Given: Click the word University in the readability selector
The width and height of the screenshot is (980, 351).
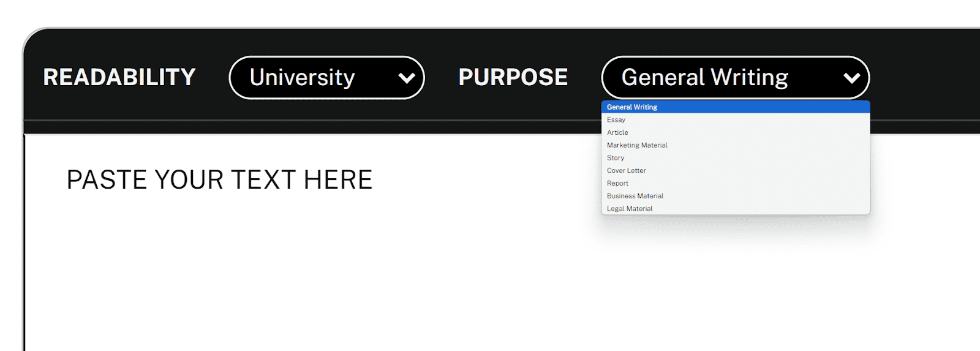Looking at the screenshot, I should [302, 78].
